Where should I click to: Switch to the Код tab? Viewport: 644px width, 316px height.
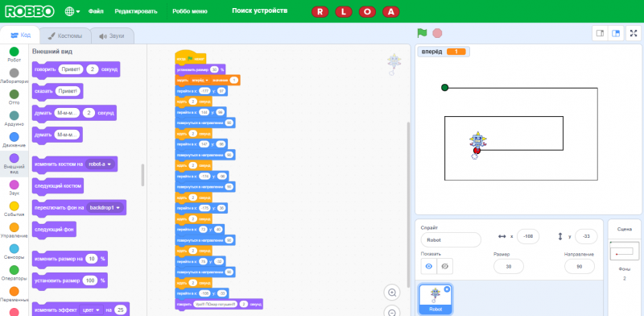coord(20,35)
